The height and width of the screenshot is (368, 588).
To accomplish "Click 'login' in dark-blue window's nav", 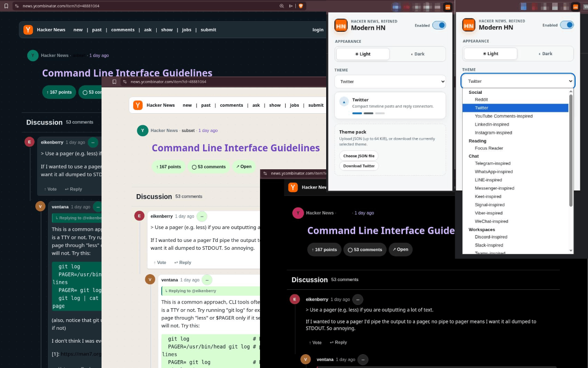I will (318, 30).
